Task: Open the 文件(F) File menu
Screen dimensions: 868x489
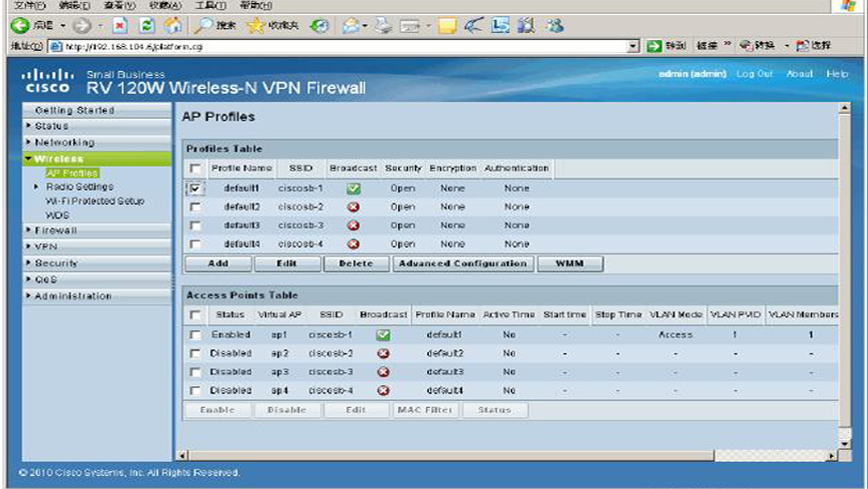Action: click(x=29, y=6)
